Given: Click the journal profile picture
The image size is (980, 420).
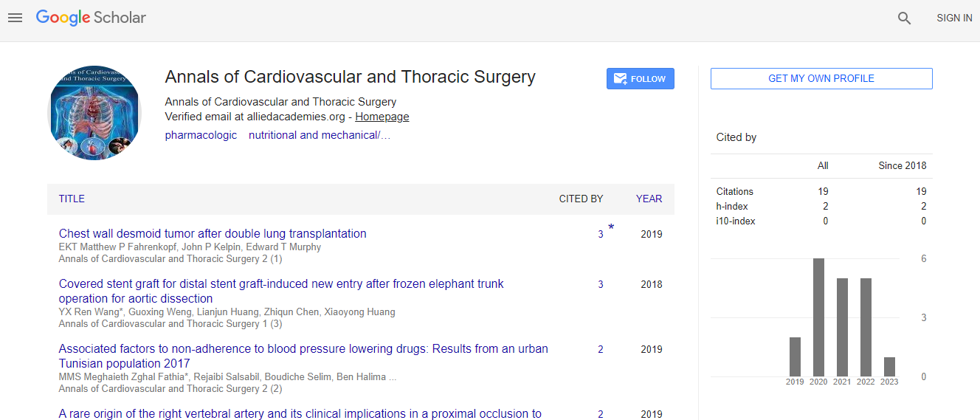Looking at the screenshot, I should [x=94, y=113].
